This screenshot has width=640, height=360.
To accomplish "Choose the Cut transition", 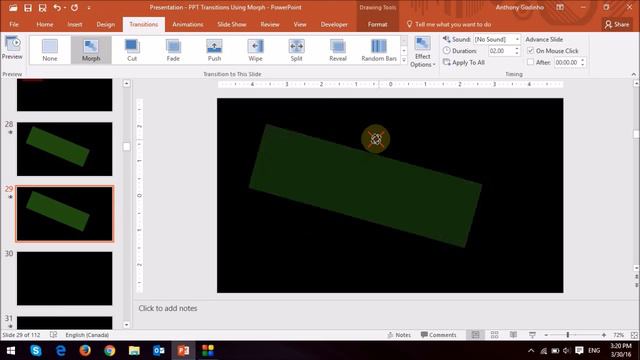I will point(132,50).
